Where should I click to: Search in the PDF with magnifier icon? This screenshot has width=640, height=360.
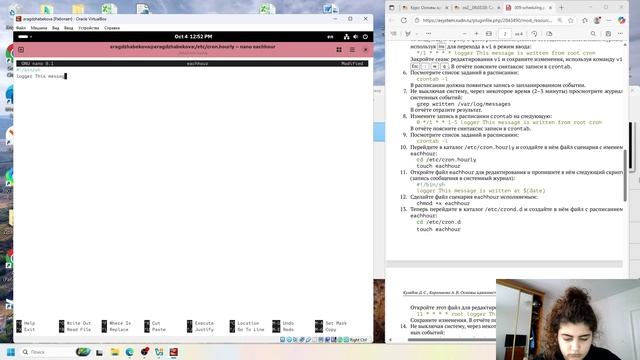[593, 34]
